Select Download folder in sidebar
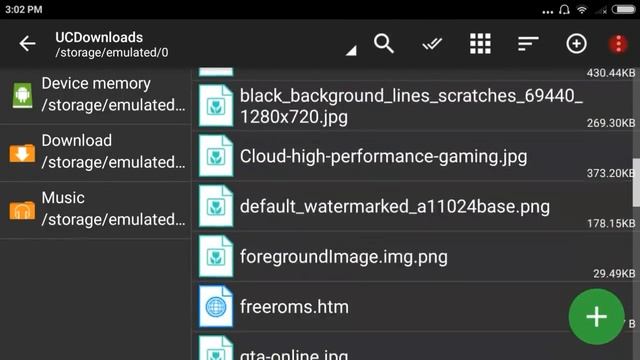Screen dimensions: 640x360 96,152
